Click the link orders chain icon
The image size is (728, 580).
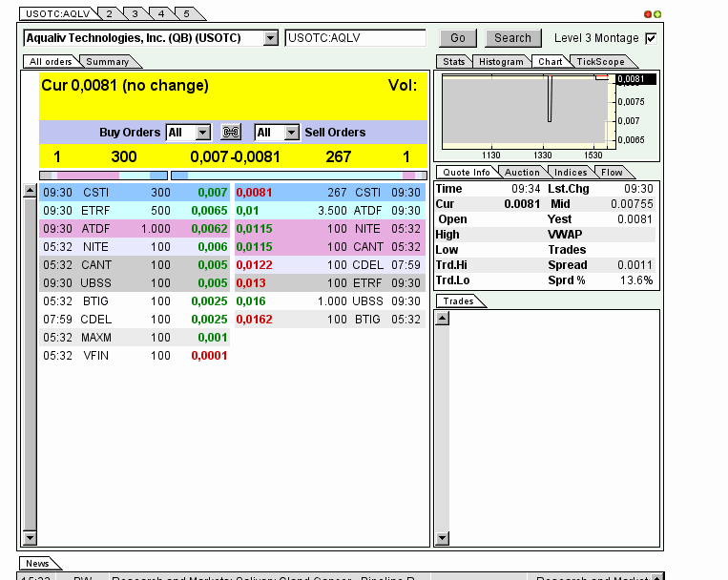point(231,133)
